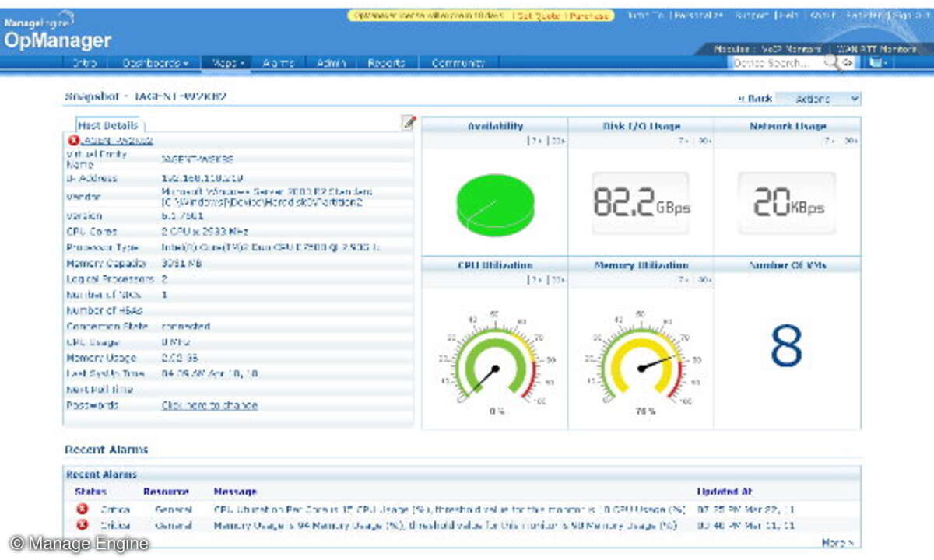Click the critical status icon for Memory alarm

pyautogui.click(x=83, y=525)
